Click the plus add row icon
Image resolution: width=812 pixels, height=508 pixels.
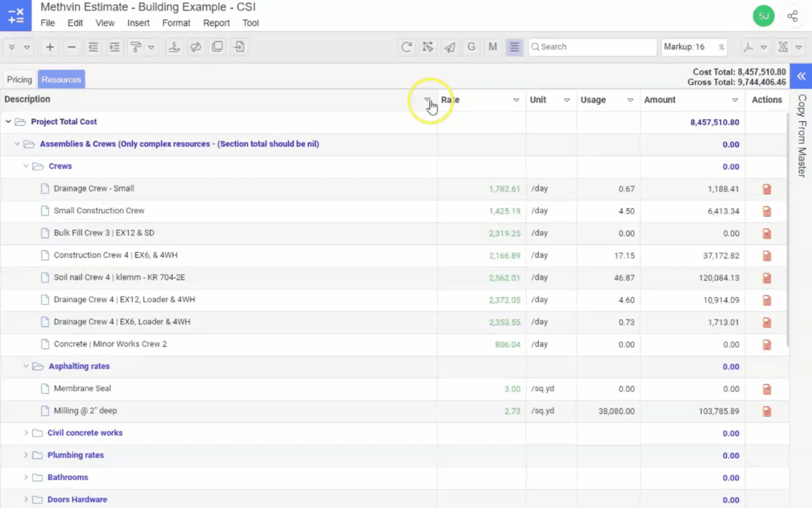click(50, 47)
